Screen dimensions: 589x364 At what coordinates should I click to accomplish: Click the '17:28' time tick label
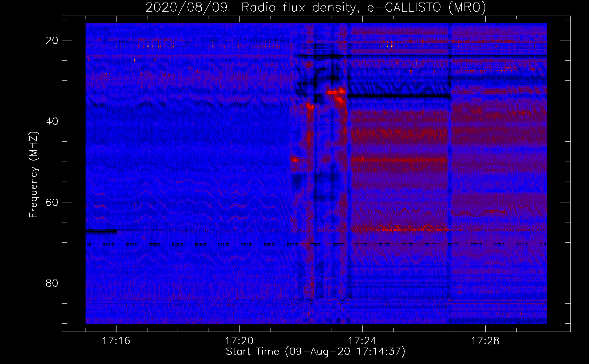[485, 341]
